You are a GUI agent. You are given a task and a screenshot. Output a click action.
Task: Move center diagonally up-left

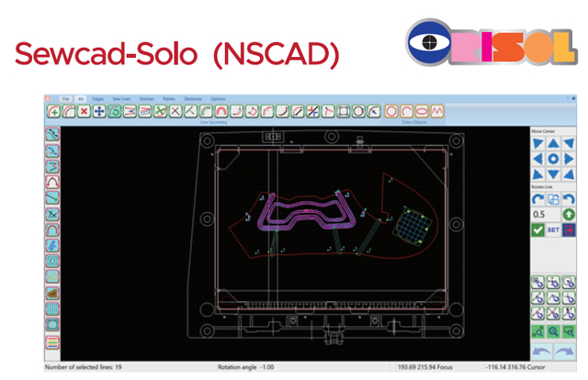pyautogui.click(x=537, y=143)
